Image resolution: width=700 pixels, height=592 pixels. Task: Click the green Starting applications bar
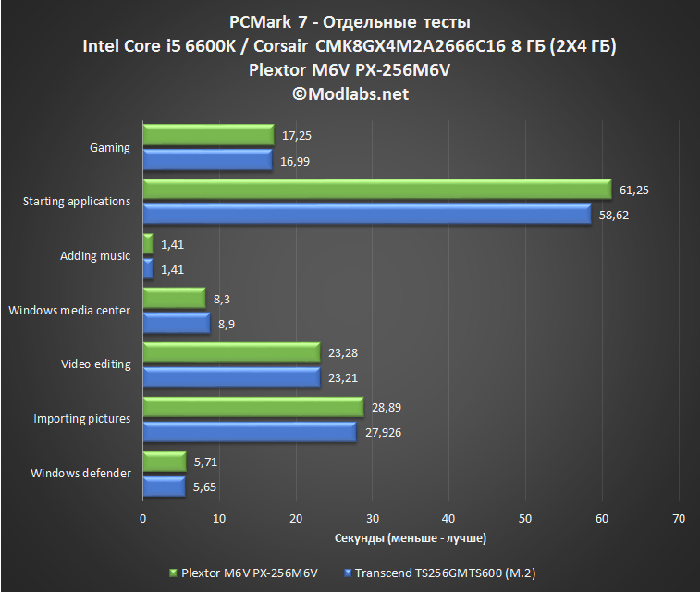377,190
